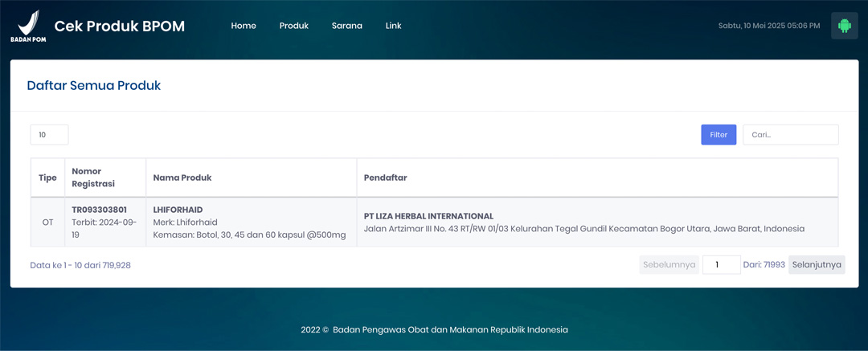Click the Sebelumnya previous page button
This screenshot has height=351, width=868.
click(669, 264)
